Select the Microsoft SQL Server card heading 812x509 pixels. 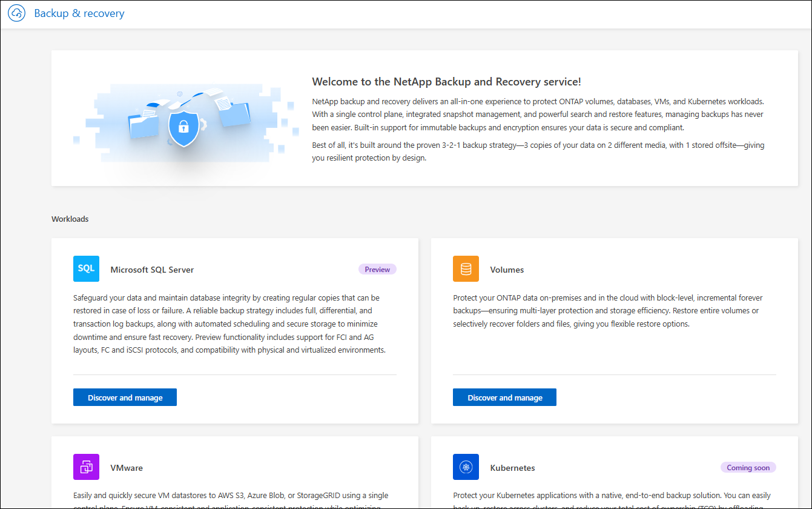tap(152, 270)
